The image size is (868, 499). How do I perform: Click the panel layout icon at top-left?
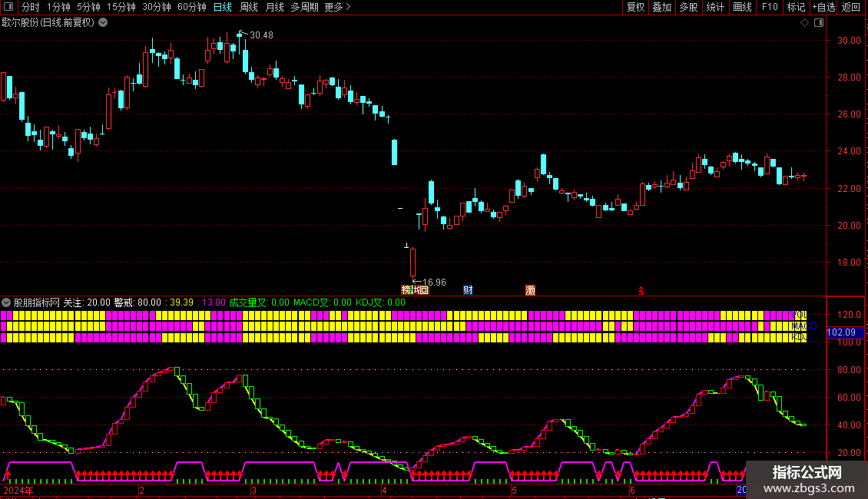(8, 7)
